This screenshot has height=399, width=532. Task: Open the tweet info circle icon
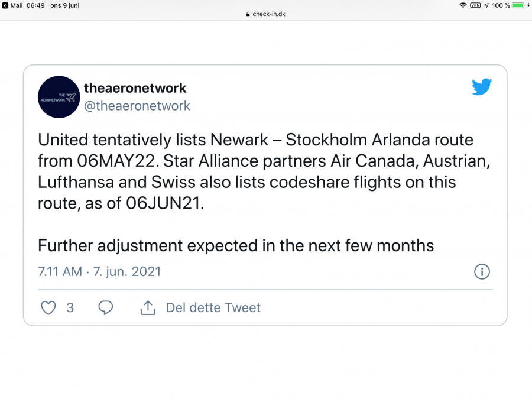[x=482, y=272]
